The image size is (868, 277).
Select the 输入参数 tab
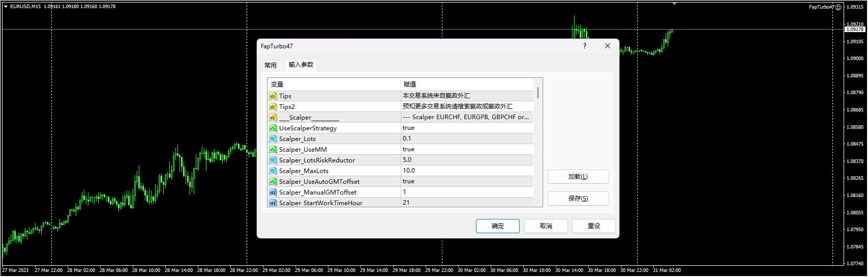pos(301,65)
